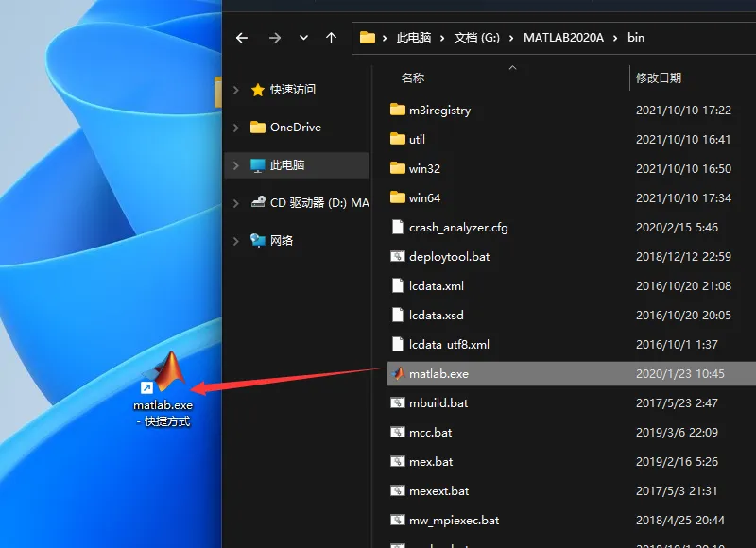Click date 2016/10/1 1:37 of lcdata_utf8.xml
The image size is (756, 548).
pyautogui.click(x=677, y=345)
